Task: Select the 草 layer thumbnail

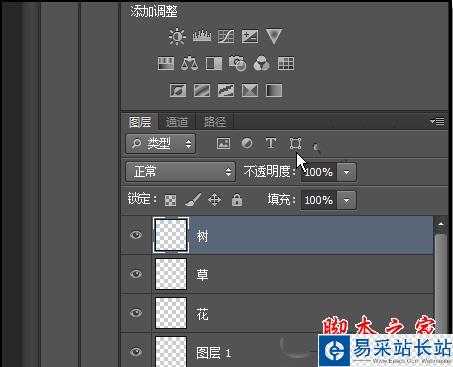Action: pos(171,274)
